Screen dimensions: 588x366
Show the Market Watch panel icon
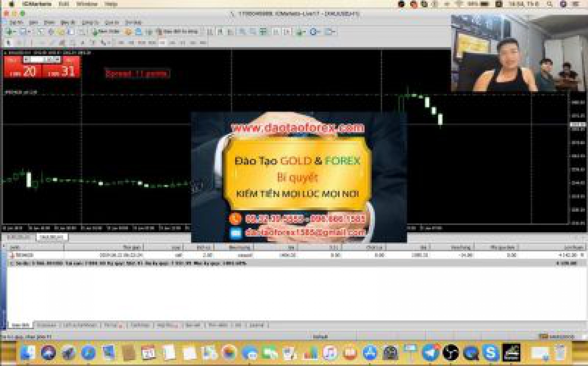pyautogui.click(x=40, y=31)
